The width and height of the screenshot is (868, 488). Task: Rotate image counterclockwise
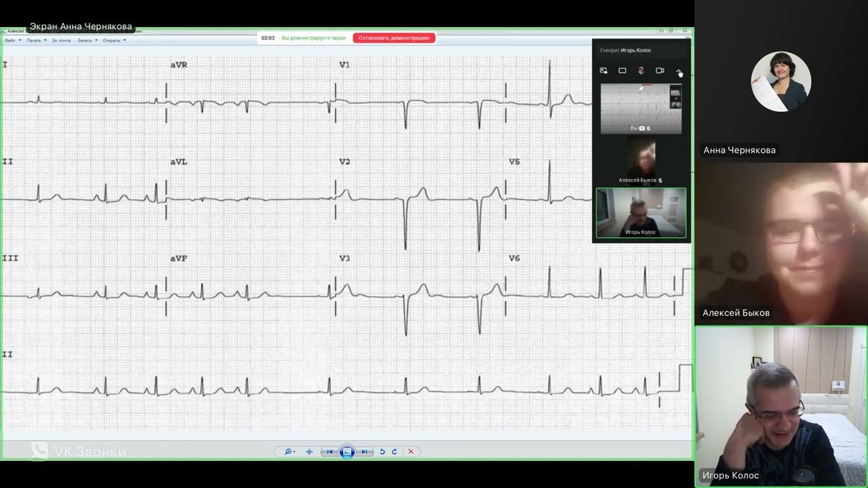click(382, 451)
